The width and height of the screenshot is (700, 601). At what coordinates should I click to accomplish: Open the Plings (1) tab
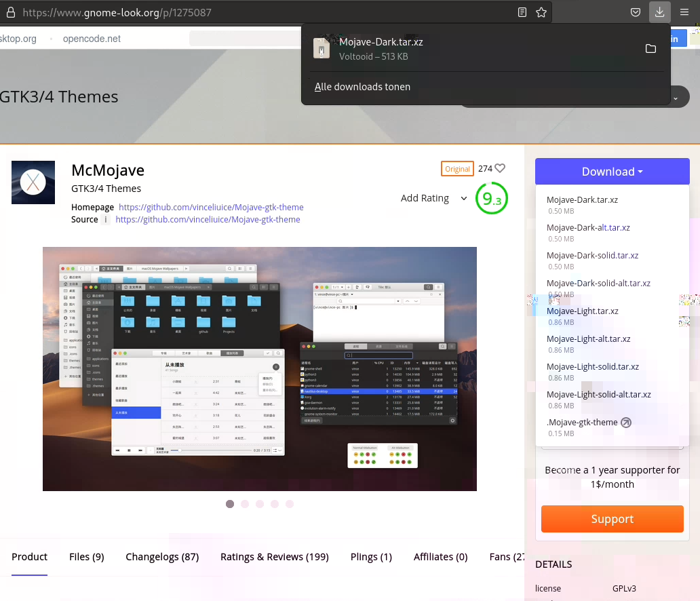(x=371, y=557)
